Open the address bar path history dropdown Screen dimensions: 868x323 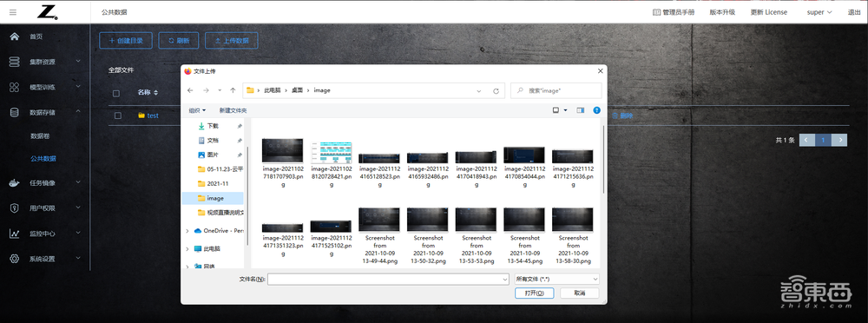point(478,91)
